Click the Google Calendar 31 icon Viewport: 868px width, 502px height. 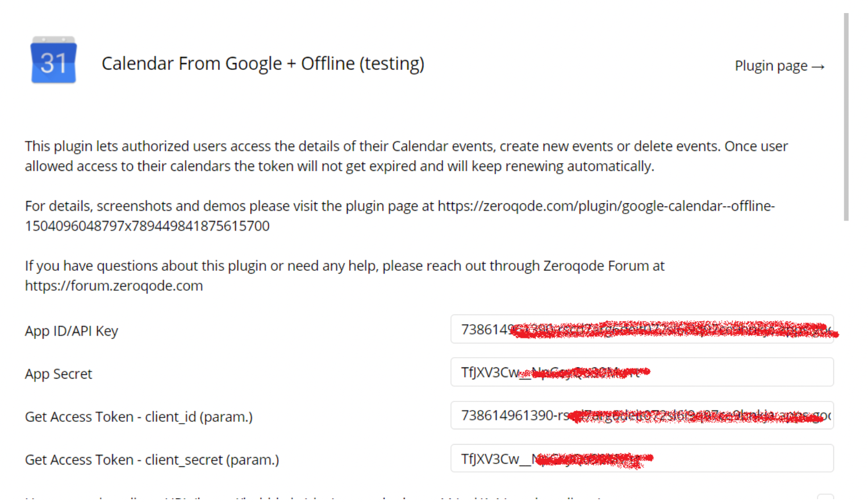[x=53, y=60]
